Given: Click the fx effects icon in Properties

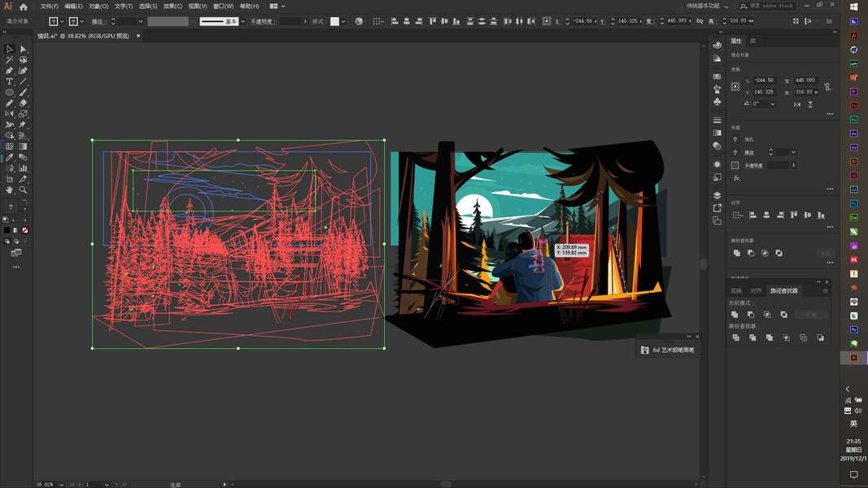Looking at the screenshot, I should [737, 178].
